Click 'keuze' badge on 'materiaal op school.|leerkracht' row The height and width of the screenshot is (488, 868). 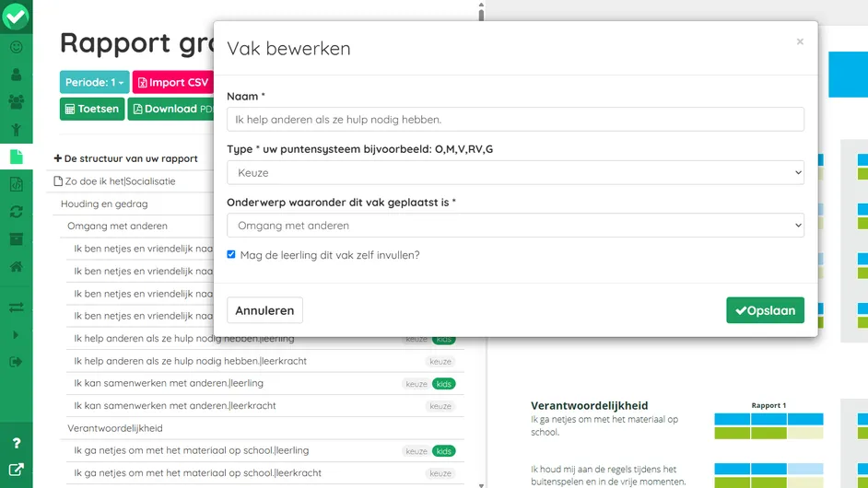pos(440,473)
